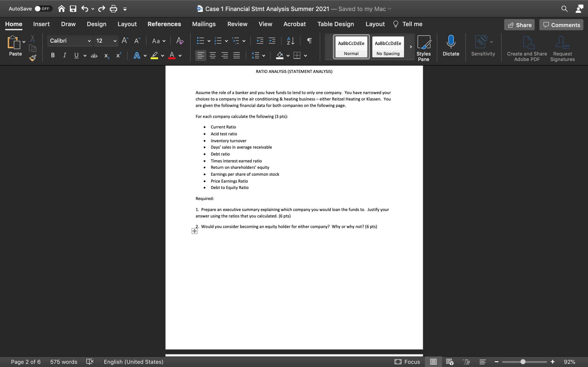
Task: Click the Sort icon
Action: [x=290, y=41]
